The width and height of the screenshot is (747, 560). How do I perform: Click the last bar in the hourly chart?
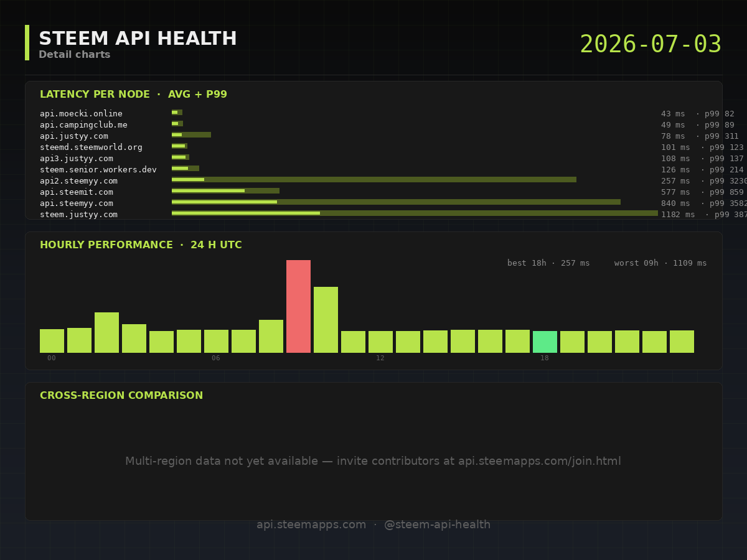(x=682, y=342)
